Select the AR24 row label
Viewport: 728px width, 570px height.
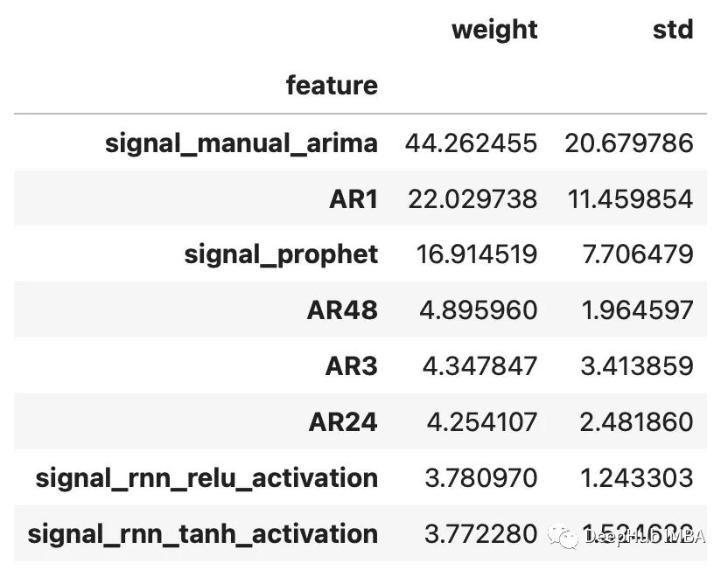(343, 422)
